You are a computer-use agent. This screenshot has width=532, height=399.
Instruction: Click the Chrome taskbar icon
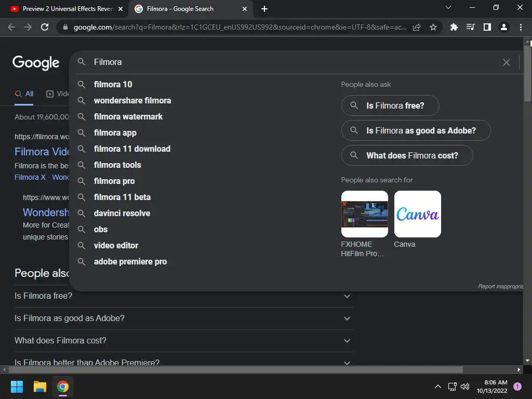(x=63, y=387)
